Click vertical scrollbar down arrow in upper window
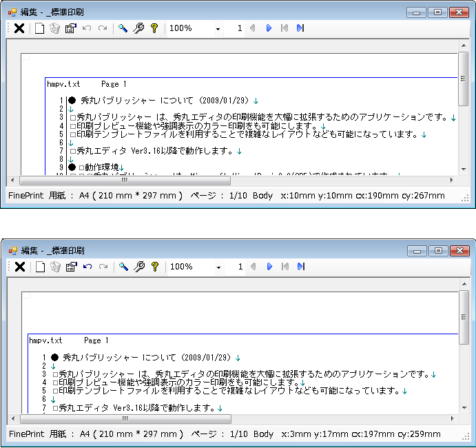The width and height of the screenshot is (476, 448). (x=464, y=170)
